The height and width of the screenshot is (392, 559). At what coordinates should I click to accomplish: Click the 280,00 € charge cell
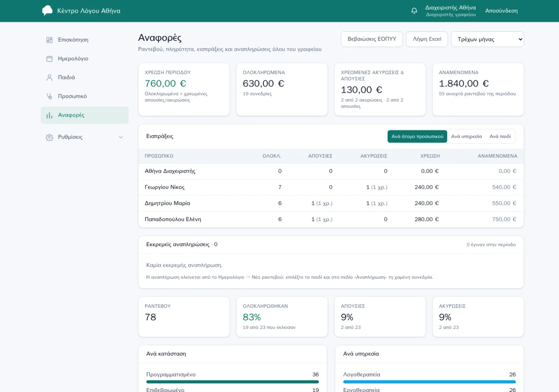coord(426,219)
